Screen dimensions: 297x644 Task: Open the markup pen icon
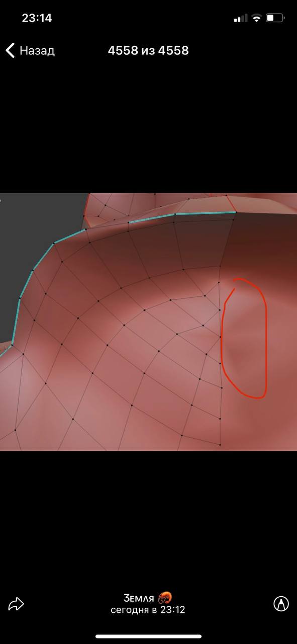click(281, 604)
